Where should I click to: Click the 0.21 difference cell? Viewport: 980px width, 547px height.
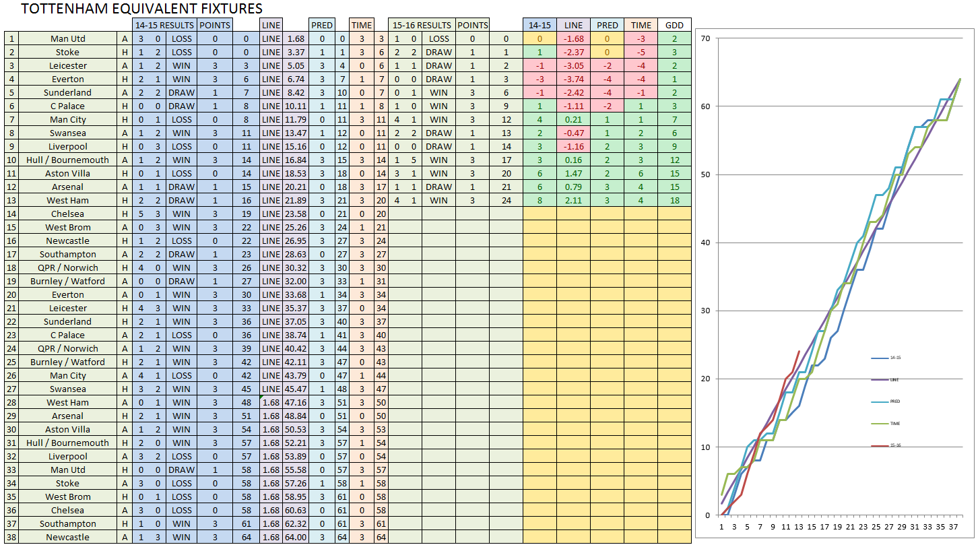pos(573,119)
